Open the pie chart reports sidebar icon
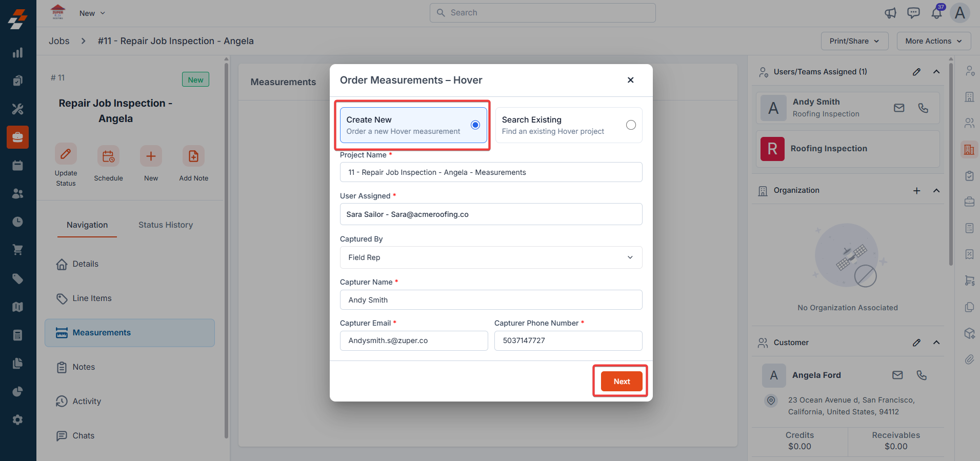This screenshot has height=461, width=980. click(17, 392)
